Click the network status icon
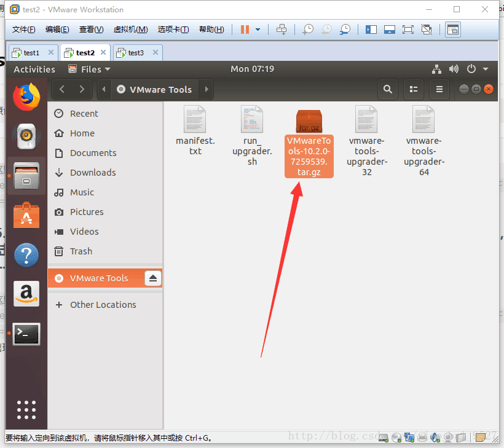The image size is (504, 448). coord(436,69)
